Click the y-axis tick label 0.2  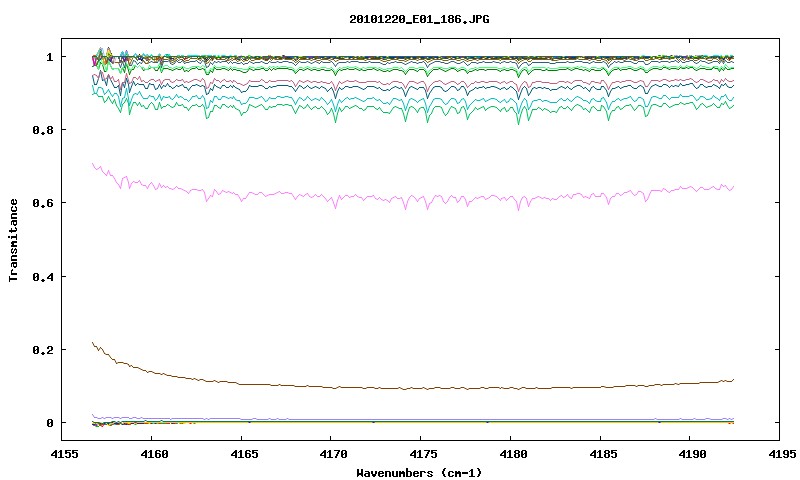coord(43,350)
